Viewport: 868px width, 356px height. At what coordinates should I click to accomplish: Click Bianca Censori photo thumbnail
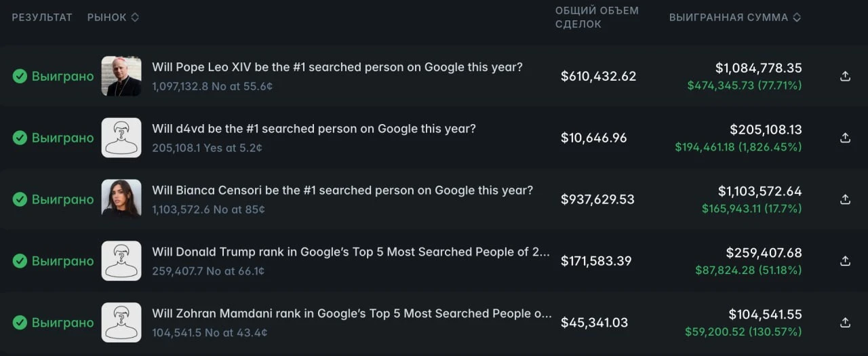(x=121, y=199)
